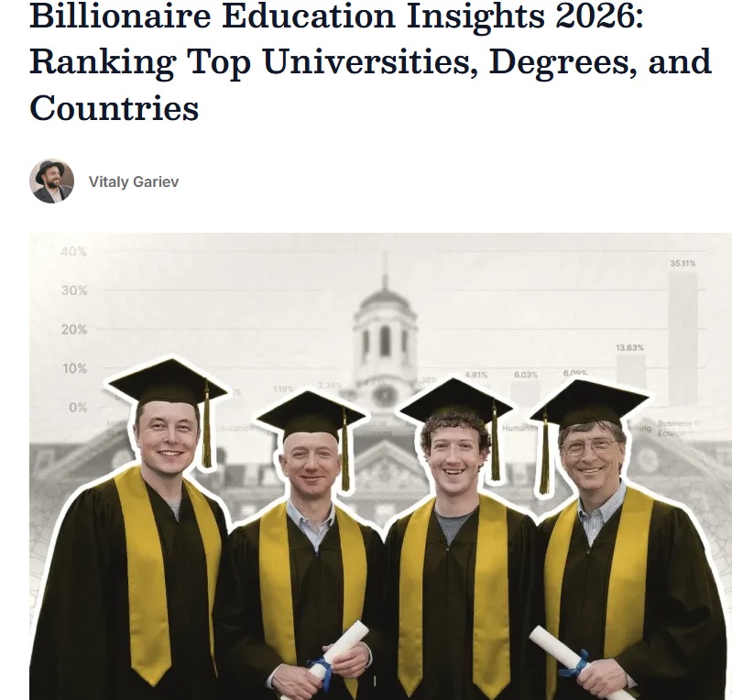
Task: Click the second graduate's diploma with blue ribbon
Action: (x=335, y=652)
